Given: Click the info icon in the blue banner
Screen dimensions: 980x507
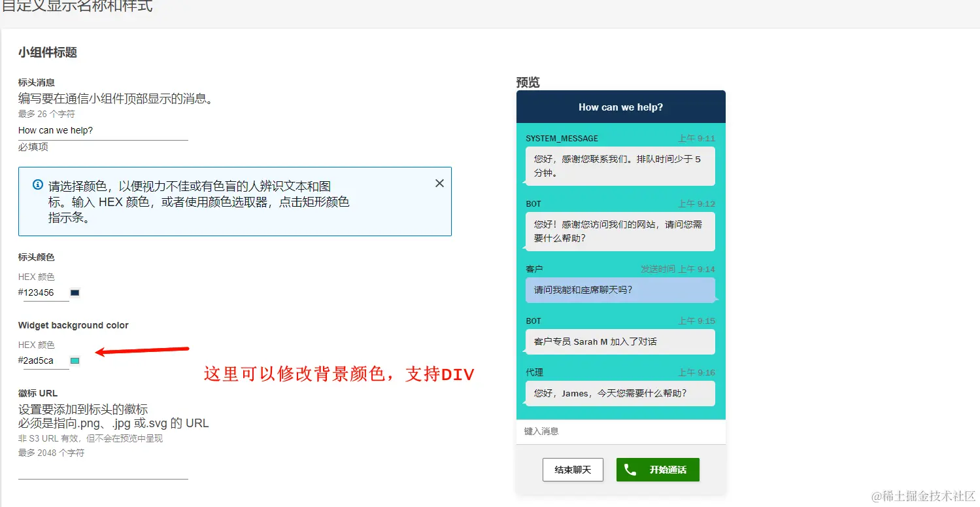Looking at the screenshot, I should pos(37,185).
